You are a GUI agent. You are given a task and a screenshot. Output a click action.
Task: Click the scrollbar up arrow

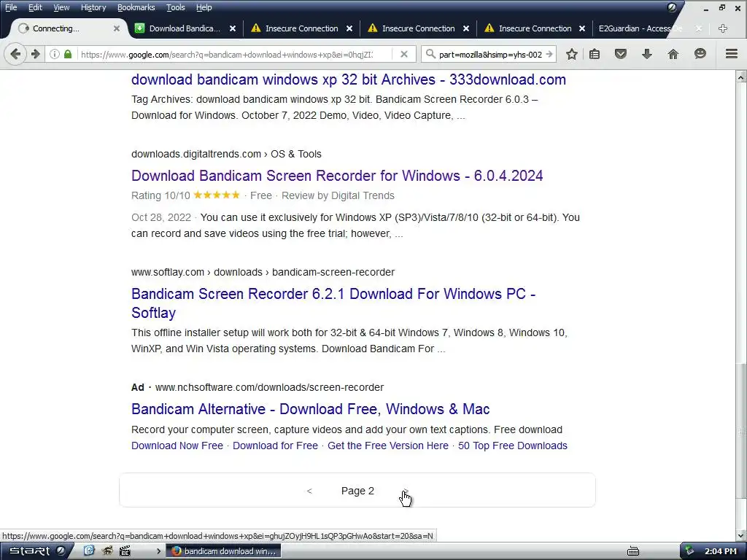[x=741, y=77]
